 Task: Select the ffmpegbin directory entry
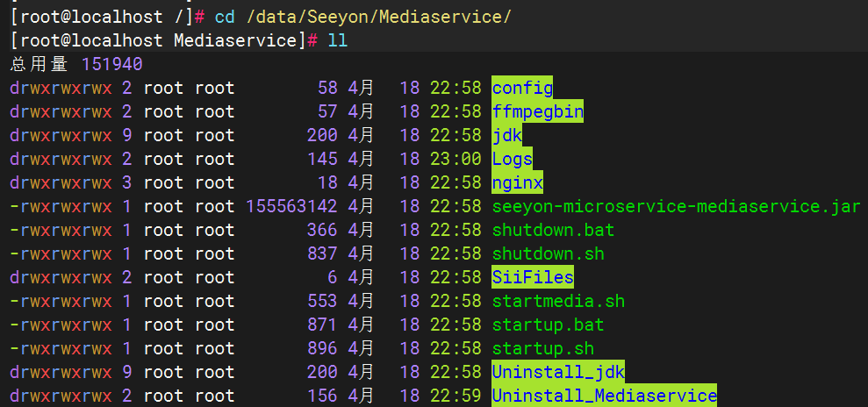(x=537, y=111)
